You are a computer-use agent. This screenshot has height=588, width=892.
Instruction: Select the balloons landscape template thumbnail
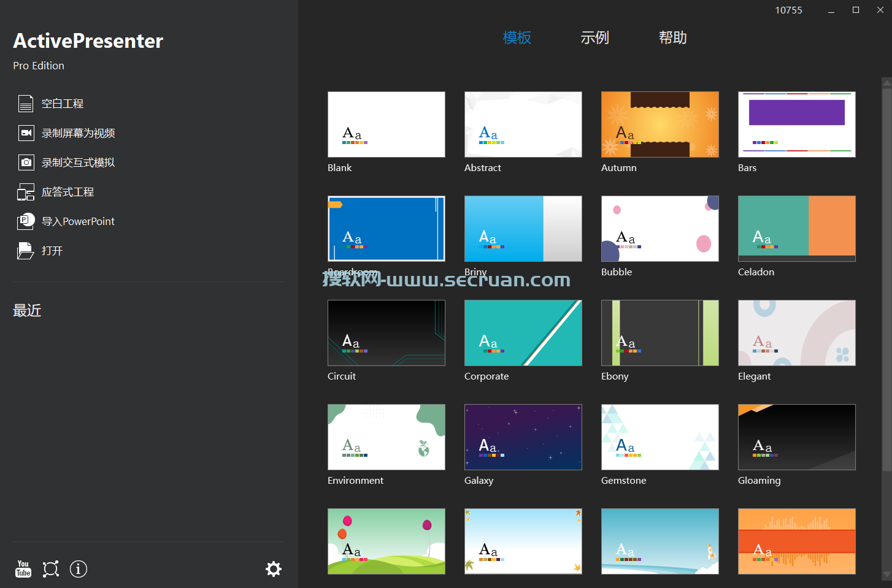(386, 541)
